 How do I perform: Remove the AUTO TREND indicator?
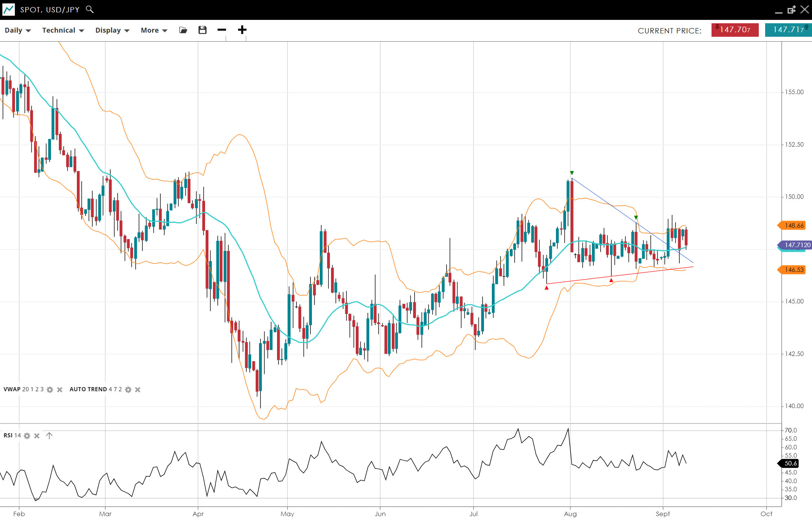(138, 390)
